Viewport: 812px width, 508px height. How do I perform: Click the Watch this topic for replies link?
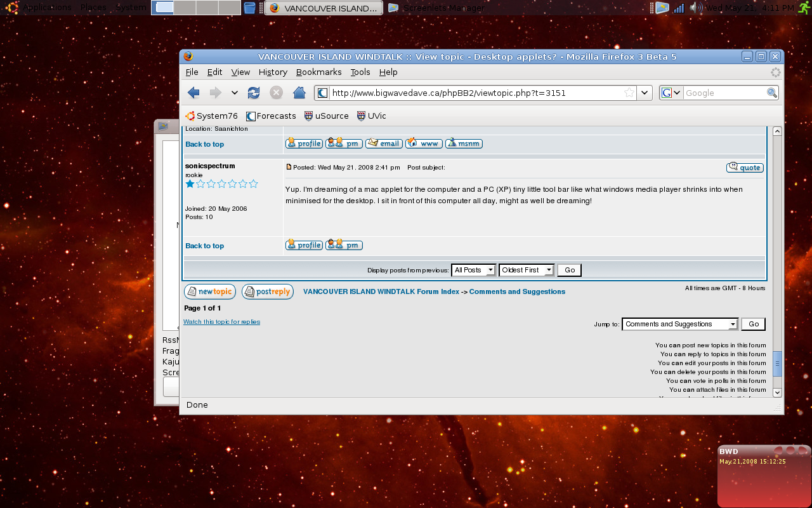[x=221, y=322]
